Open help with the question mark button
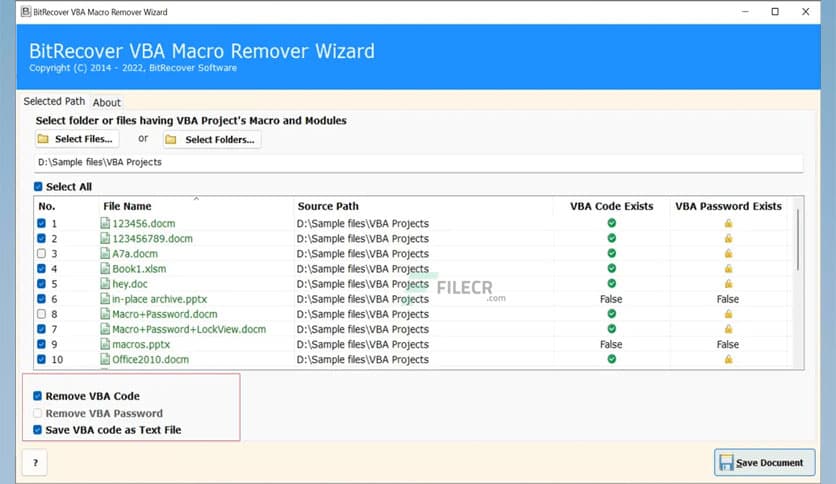The width and height of the screenshot is (836, 484). [35, 463]
